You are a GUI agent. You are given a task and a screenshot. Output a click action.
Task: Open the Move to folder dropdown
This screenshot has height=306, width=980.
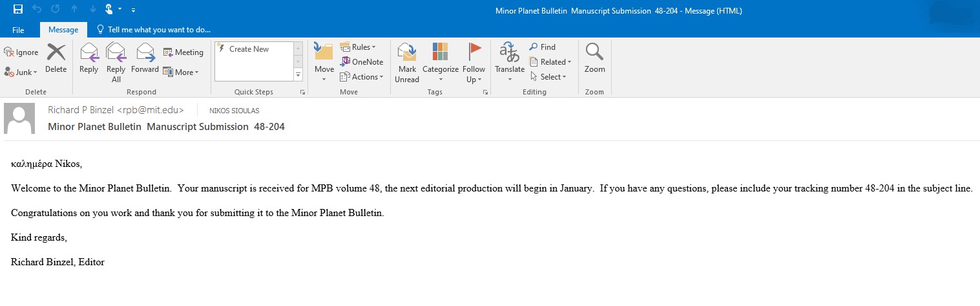click(x=324, y=63)
